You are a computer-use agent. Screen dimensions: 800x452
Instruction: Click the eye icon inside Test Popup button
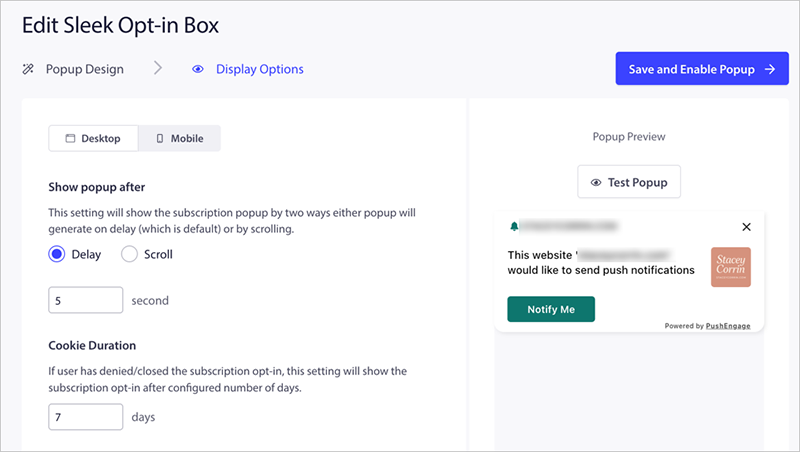pyautogui.click(x=596, y=183)
